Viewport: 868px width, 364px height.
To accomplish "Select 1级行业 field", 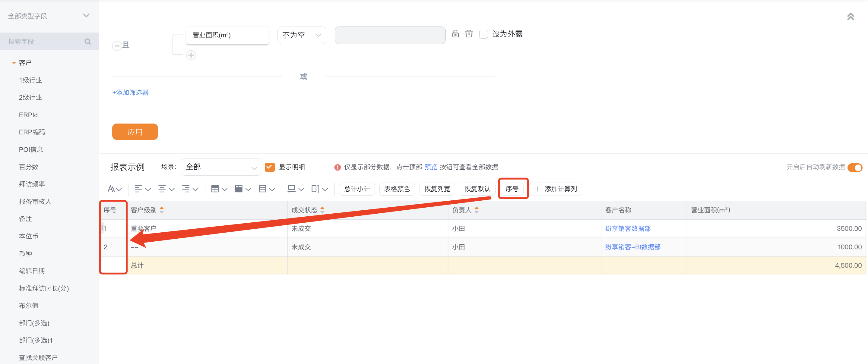I will click(30, 80).
